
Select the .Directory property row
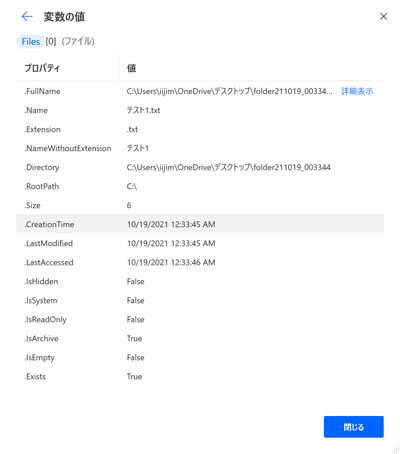coord(200,167)
